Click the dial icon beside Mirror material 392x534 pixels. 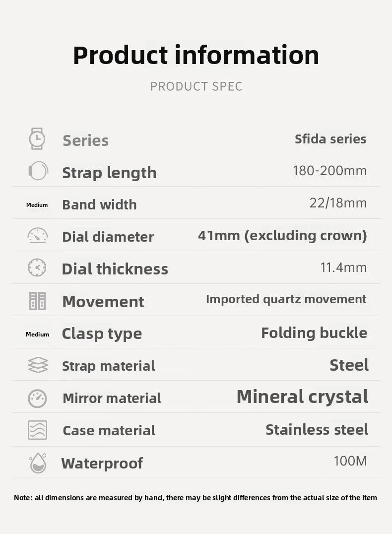pos(38,398)
